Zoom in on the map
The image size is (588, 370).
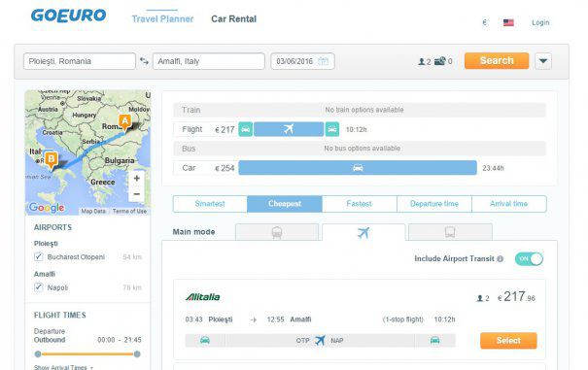point(137,179)
